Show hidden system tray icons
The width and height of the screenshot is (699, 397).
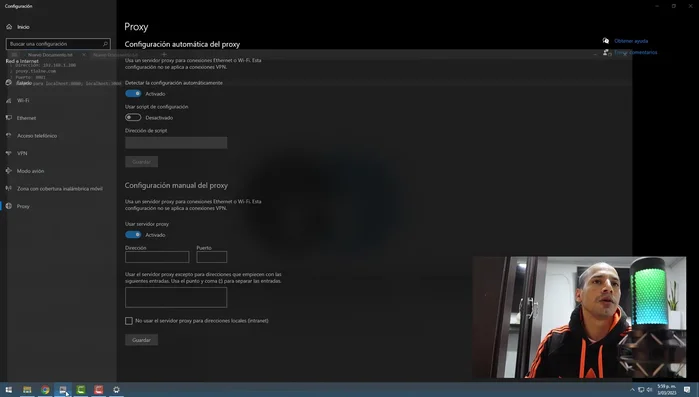click(x=632, y=390)
